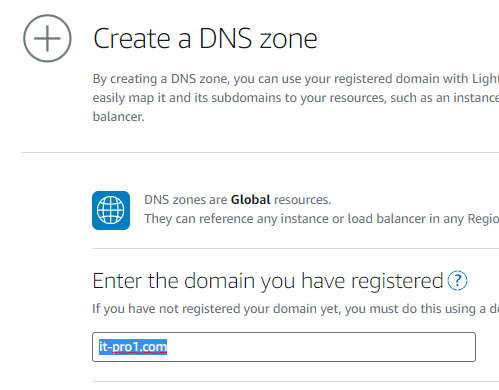Click the text 'If you have not registered your domain yet'
Image resolution: width=499 pixels, height=390 pixels.
pyautogui.click(x=216, y=309)
